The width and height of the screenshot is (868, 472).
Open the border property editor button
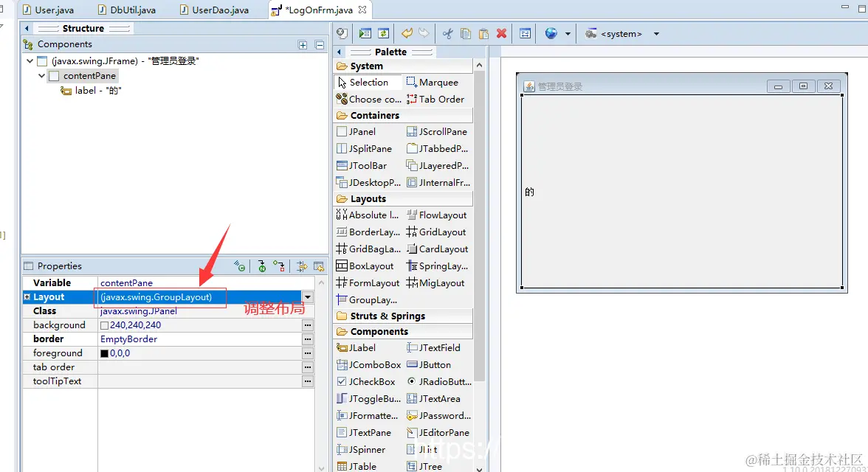tap(308, 339)
